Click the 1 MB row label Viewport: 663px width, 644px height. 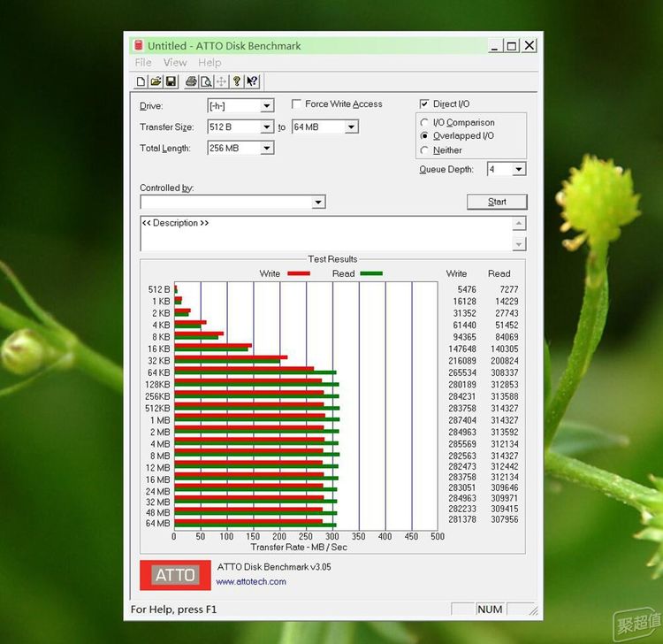point(160,420)
